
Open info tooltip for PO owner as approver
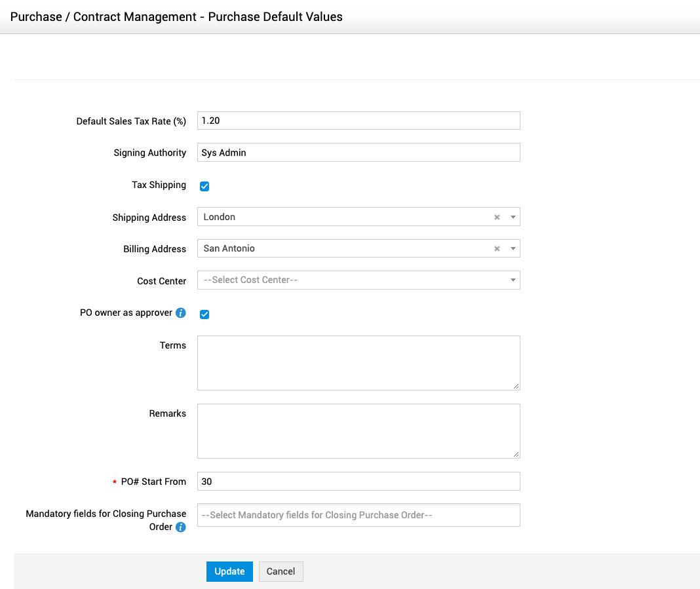point(181,313)
